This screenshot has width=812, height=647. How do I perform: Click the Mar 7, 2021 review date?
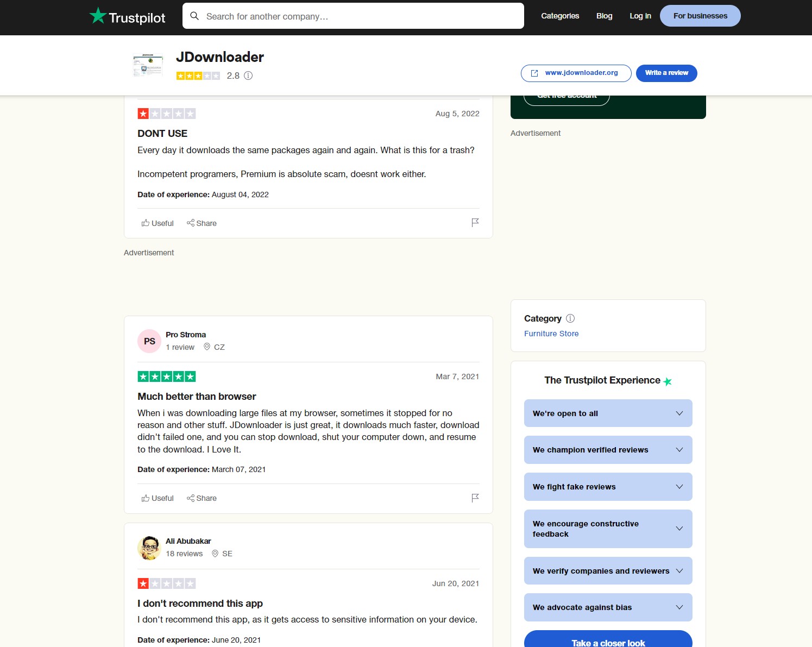pos(457,376)
